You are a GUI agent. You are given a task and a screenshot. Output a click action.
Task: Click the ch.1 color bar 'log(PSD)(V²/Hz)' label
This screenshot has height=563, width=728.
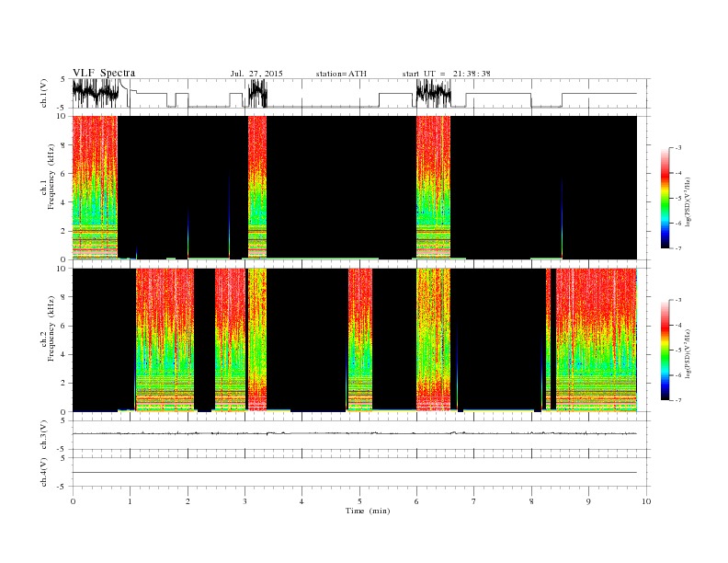point(688,202)
